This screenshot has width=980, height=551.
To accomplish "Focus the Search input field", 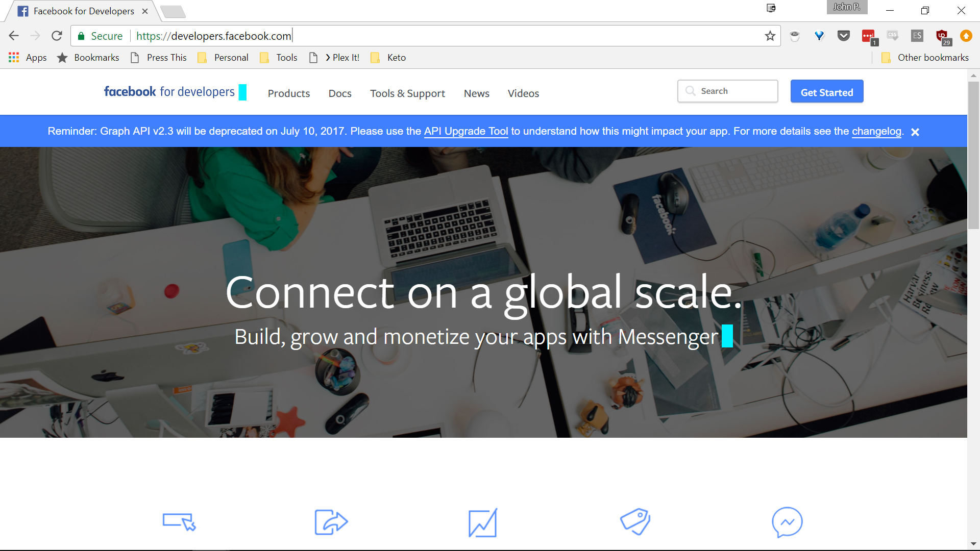I will pos(727,91).
